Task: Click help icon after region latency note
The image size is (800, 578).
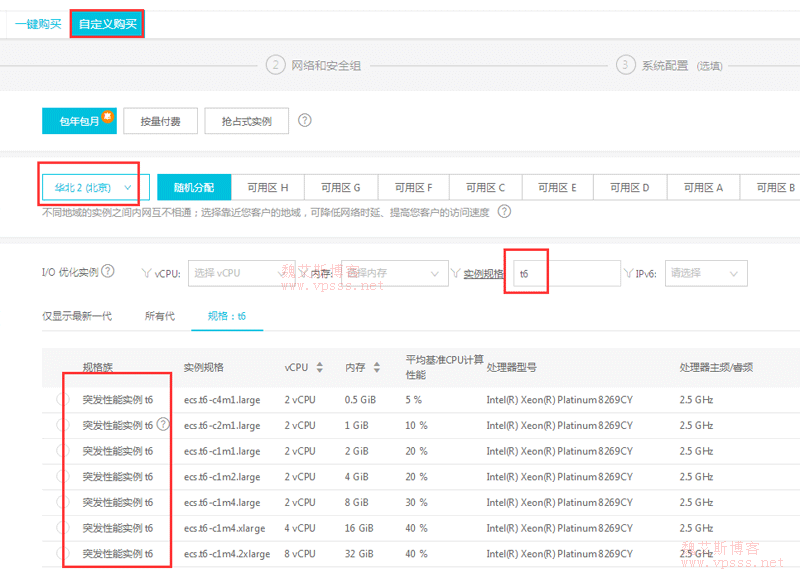Action: click(504, 212)
